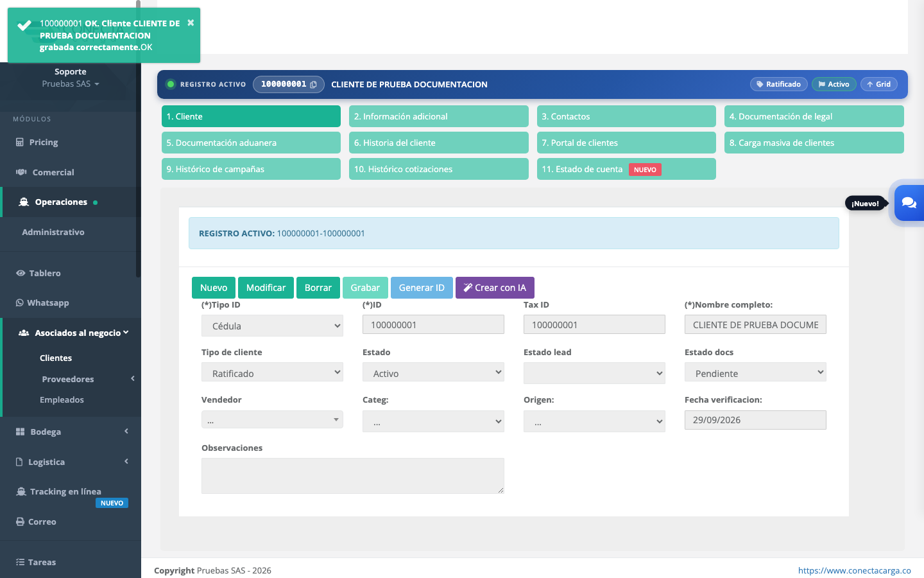Copy the record ID 100000001
924x578 pixels.
tap(313, 85)
